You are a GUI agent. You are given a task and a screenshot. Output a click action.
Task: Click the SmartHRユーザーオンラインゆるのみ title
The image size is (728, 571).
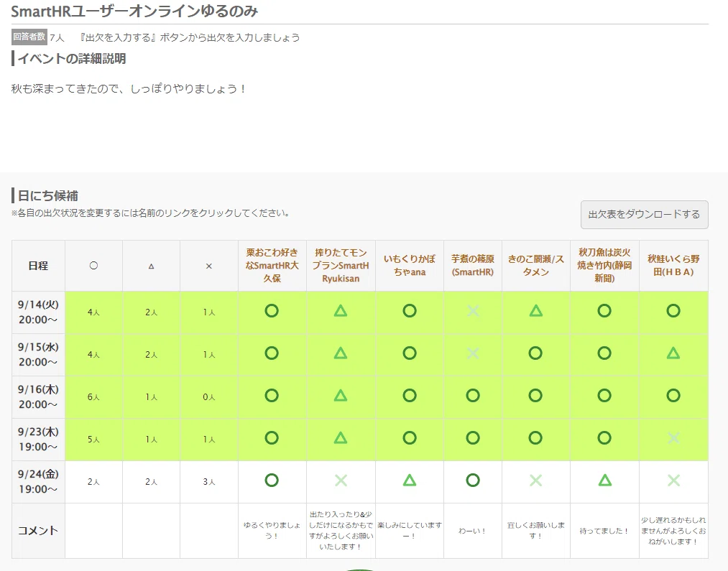(134, 11)
